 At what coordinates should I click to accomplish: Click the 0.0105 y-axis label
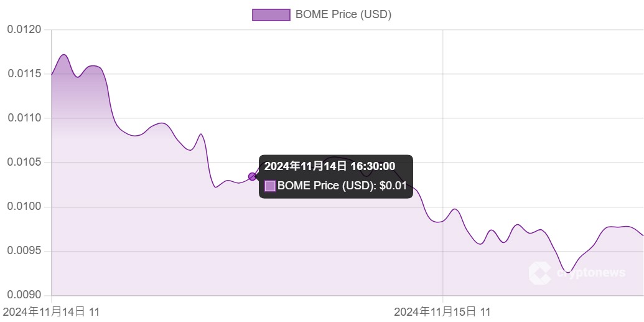point(24,162)
